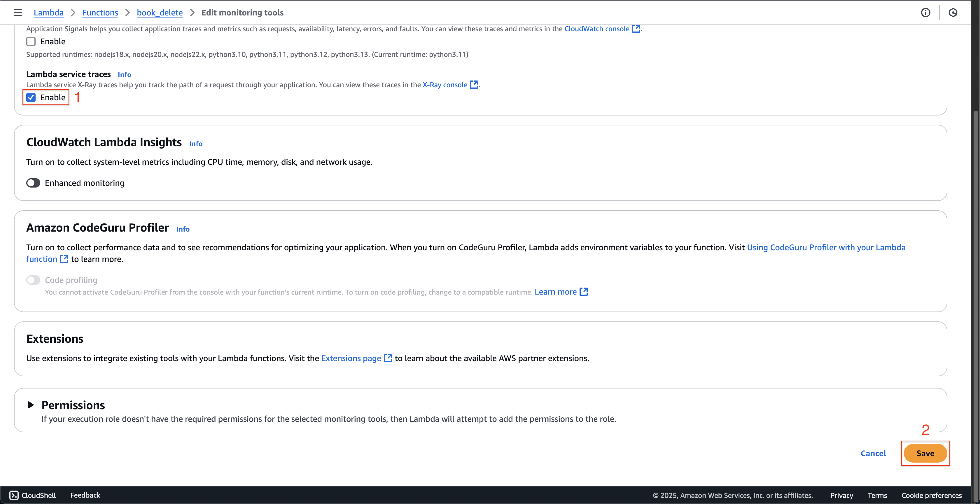
Task: Open the CloudWatch console link
Action: [x=596, y=29]
